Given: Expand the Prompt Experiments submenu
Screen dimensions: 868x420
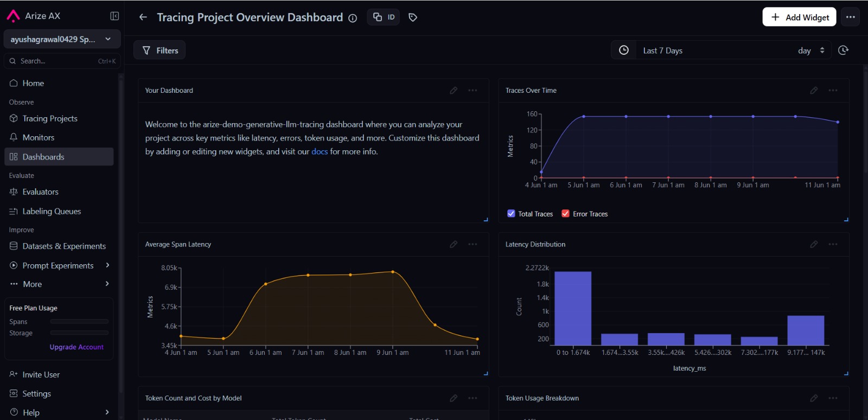Looking at the screenshot, I should pos(107,265).
